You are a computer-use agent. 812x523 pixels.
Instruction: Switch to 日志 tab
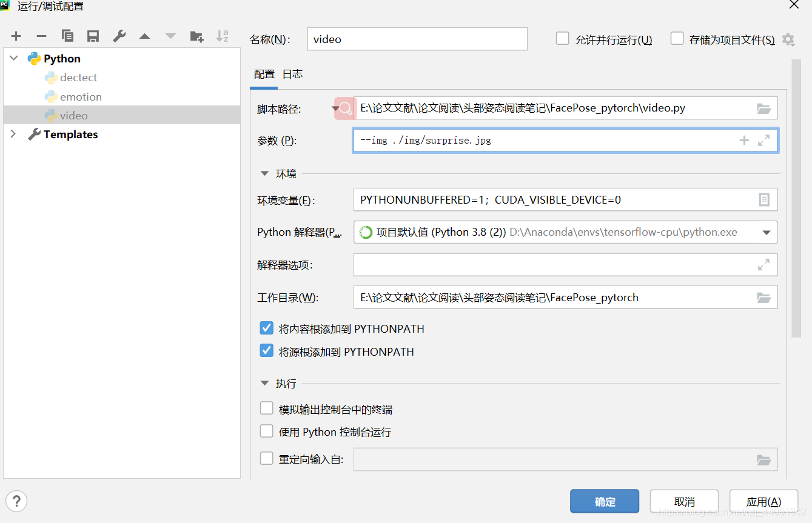coord(292,74)
